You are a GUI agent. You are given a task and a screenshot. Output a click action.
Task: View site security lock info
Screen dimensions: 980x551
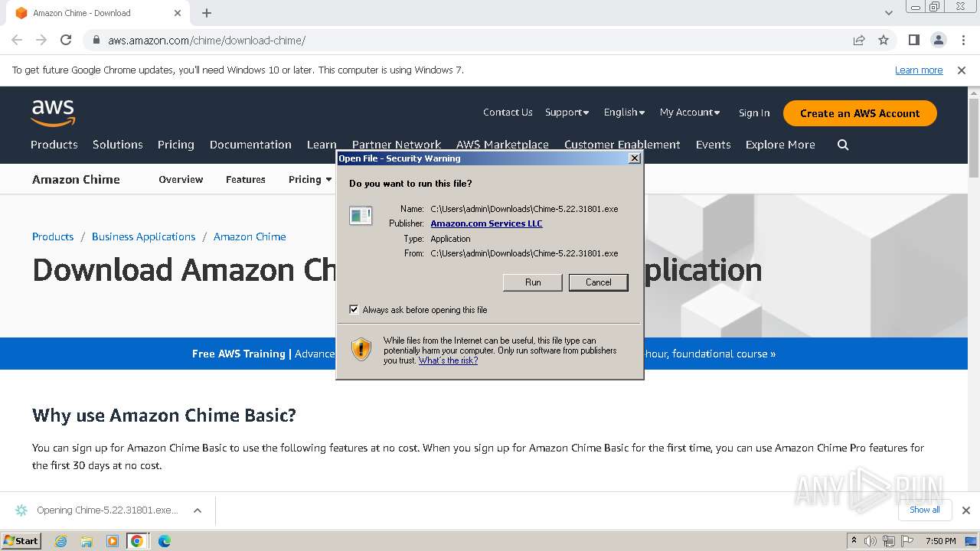coord(96,40)
